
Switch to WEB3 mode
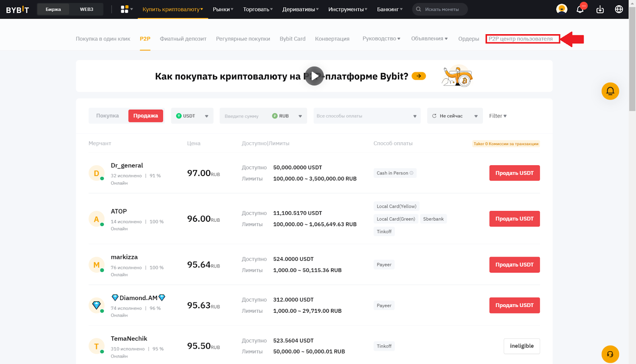click(x=87, y=9)
